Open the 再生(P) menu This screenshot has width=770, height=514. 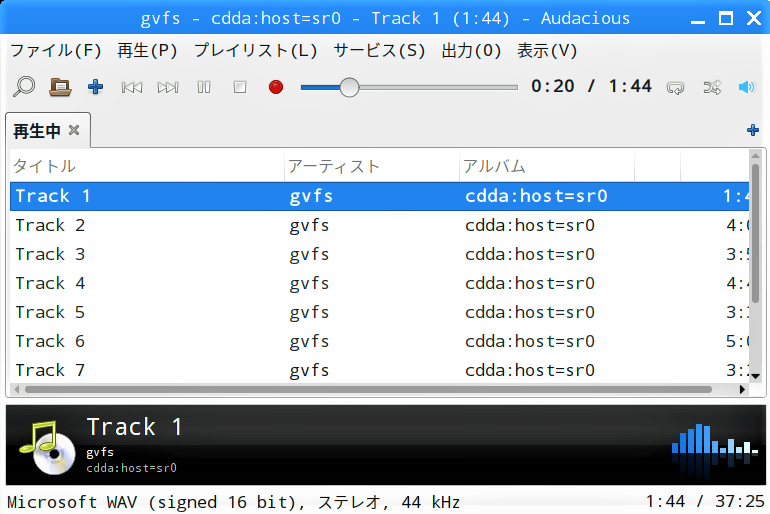click(x=147, y=51)
